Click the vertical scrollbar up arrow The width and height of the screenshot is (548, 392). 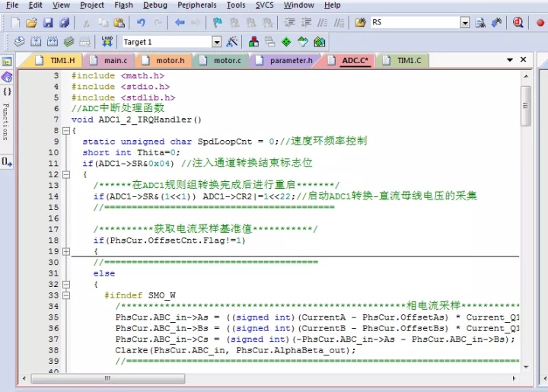pyautogui.click(x=526, y=76)
